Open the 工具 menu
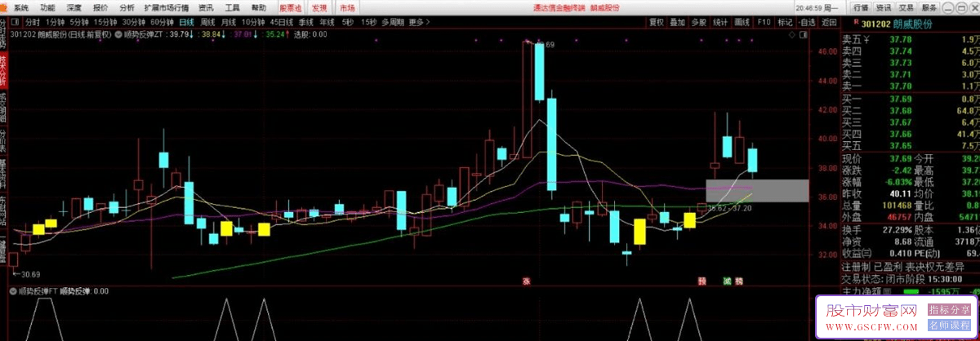 pyautogui.click(x=233, y=7)
